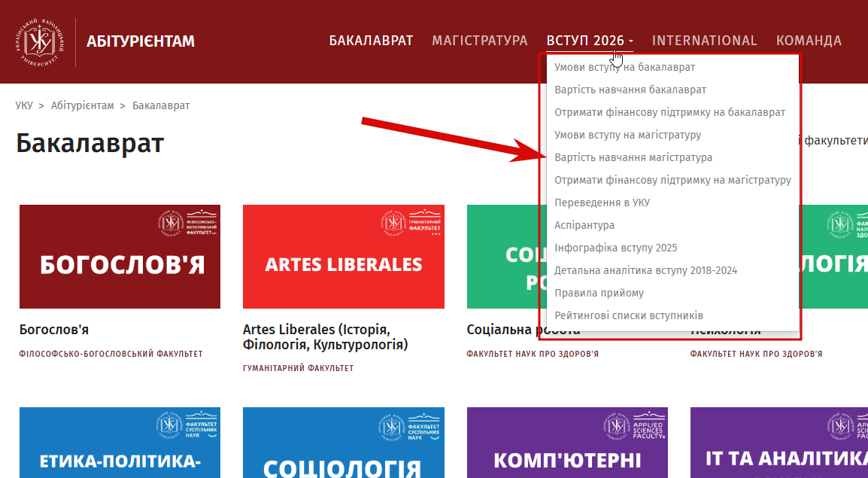Open the КОМАНДА navigation item
Viewport: 868px width, 478px height.
pos(809,41)
